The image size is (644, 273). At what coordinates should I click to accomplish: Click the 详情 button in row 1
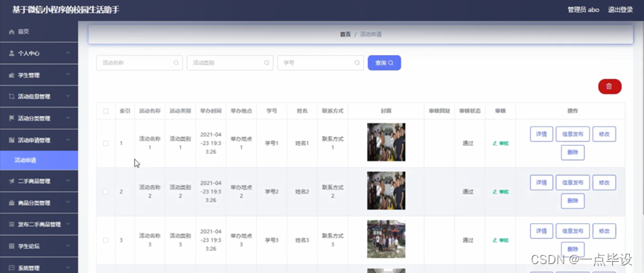pyautogui.click(x=541, y=134)
